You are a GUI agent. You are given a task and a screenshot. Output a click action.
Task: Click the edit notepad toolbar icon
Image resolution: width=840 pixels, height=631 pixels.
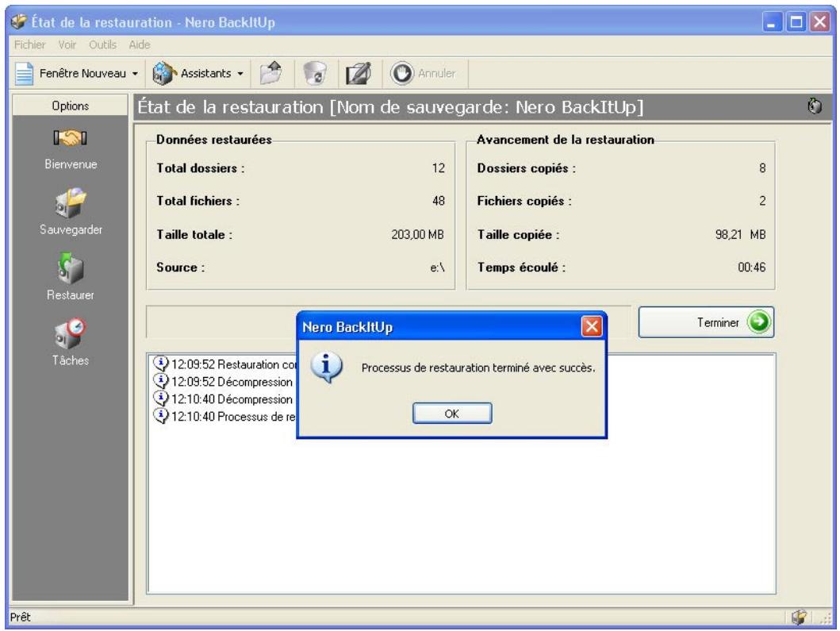pyautogui.click(x=359, y=73)
